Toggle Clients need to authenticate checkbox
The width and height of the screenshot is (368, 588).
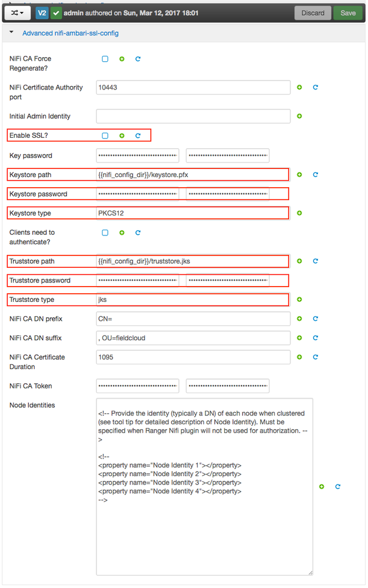click(105, 232)
